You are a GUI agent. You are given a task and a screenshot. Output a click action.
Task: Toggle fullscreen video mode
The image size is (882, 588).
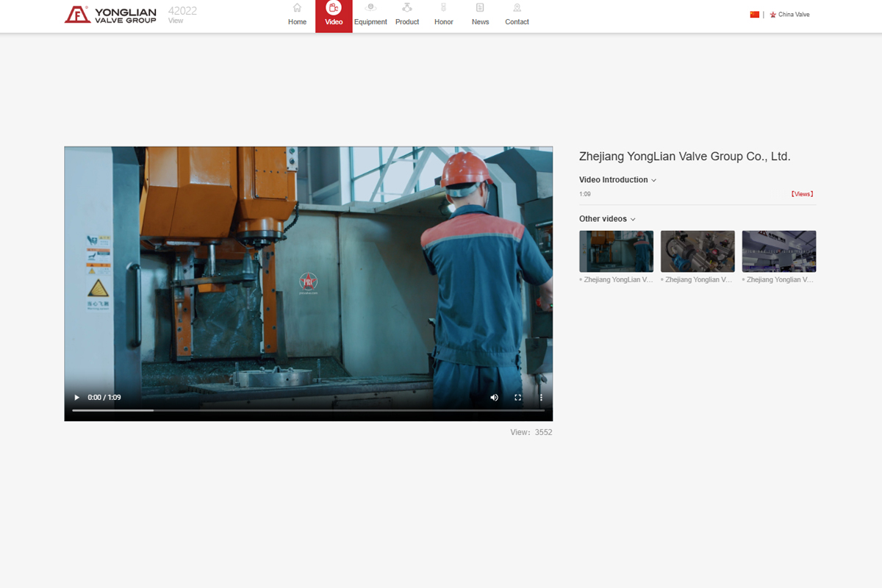(517, 398)
